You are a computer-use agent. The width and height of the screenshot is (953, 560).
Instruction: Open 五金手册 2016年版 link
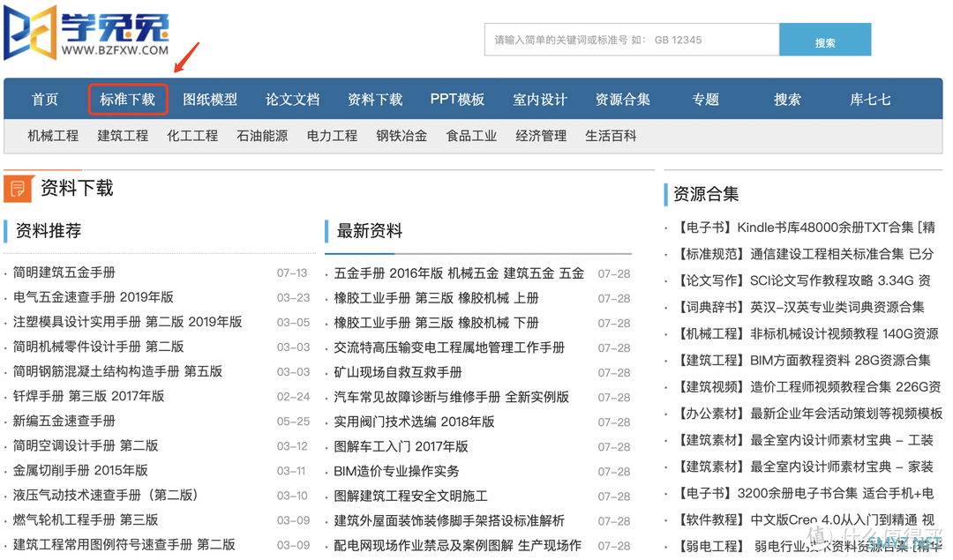coord(459,273)
